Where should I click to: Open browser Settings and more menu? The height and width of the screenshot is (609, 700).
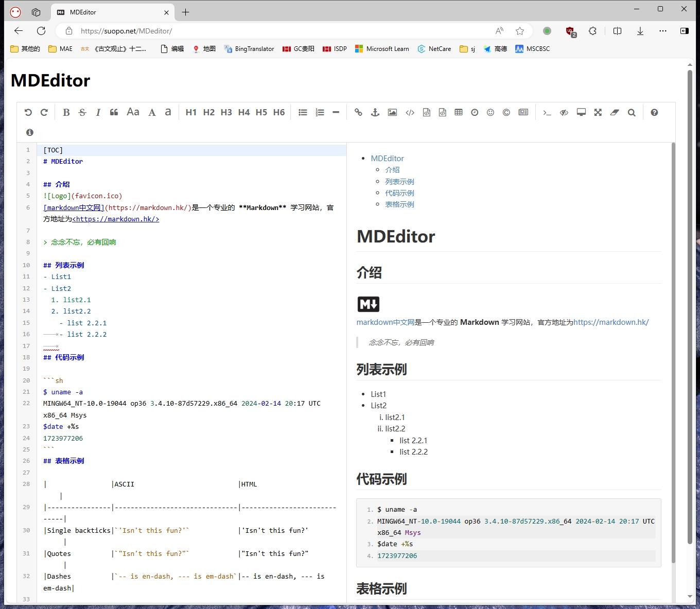(663, 31)
